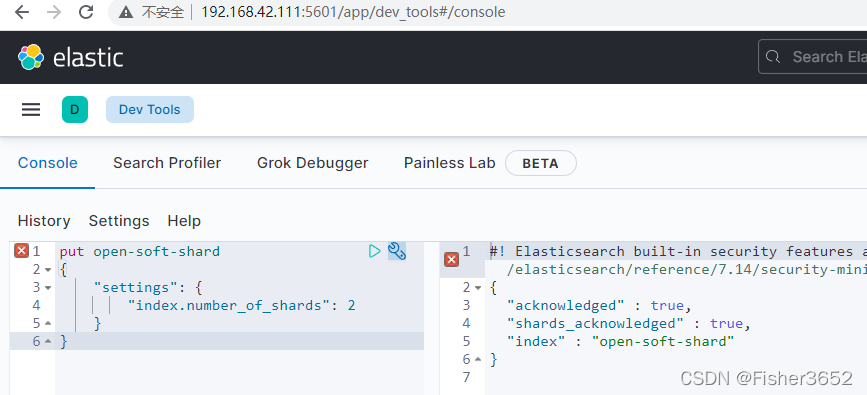Click the "acknowledged" : true response line
867x395 pixels.
(x=599, y=305)
